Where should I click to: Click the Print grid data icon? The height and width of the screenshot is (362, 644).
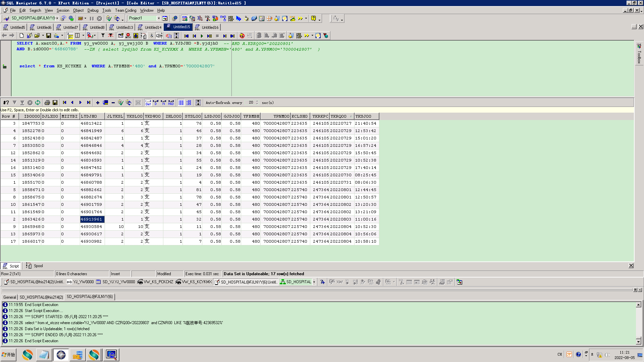pos(47,103)
